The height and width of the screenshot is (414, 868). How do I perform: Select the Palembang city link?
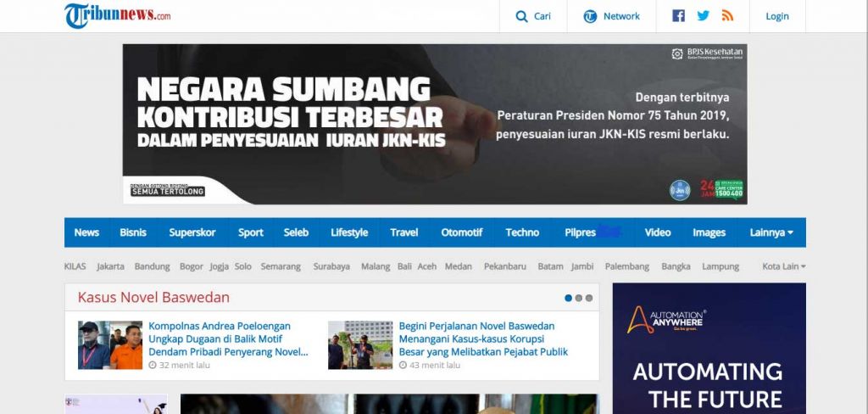click(627, 266)
